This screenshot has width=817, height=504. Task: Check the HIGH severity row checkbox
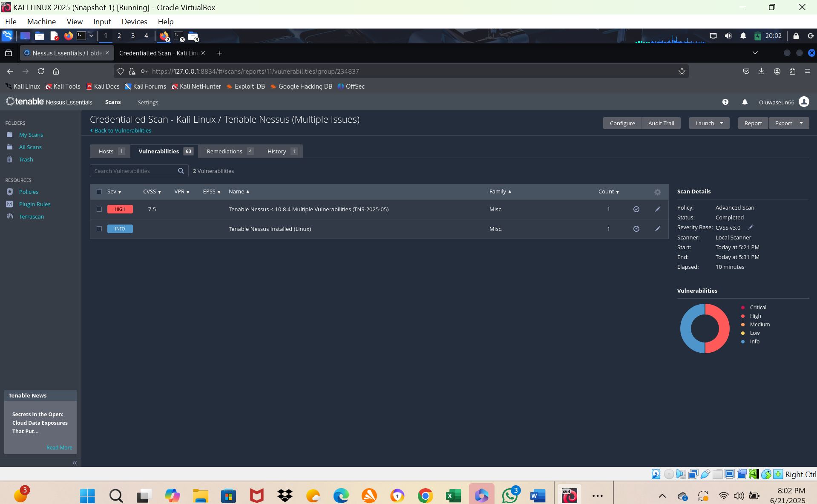click(x=99, y=209)
